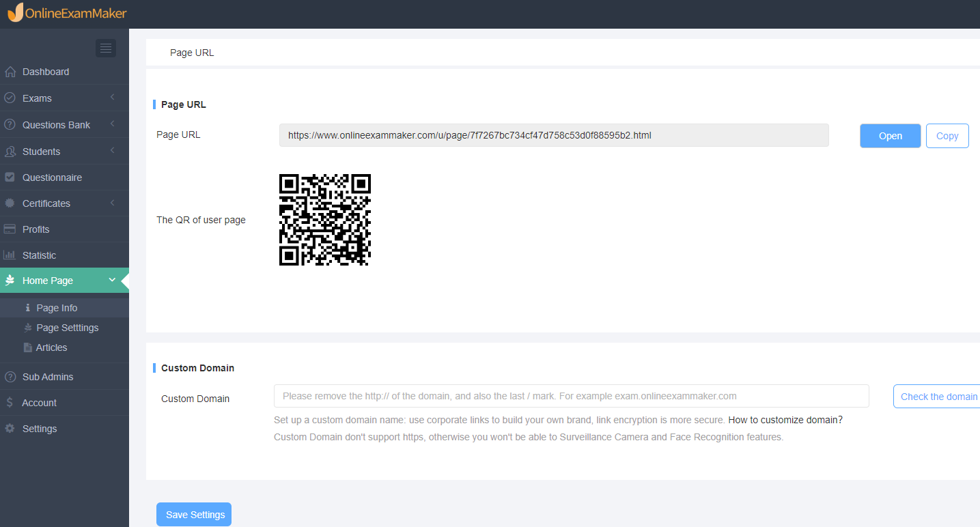This screenshot has width=980, height=527.
Task: Click the Questionnaire checkbox icon in sidebar
Action: pos(10,177)
